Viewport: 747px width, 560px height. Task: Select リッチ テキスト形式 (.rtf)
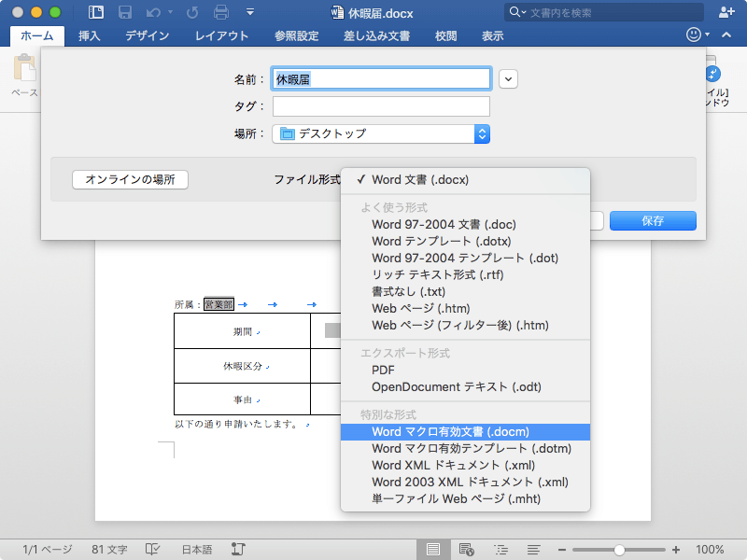point(465,274)
